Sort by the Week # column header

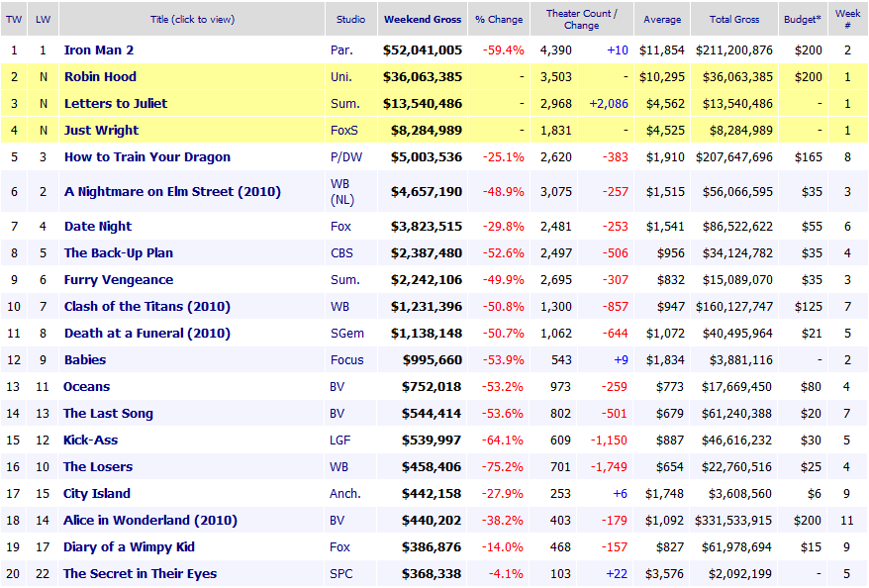click(x=848, y=20)
